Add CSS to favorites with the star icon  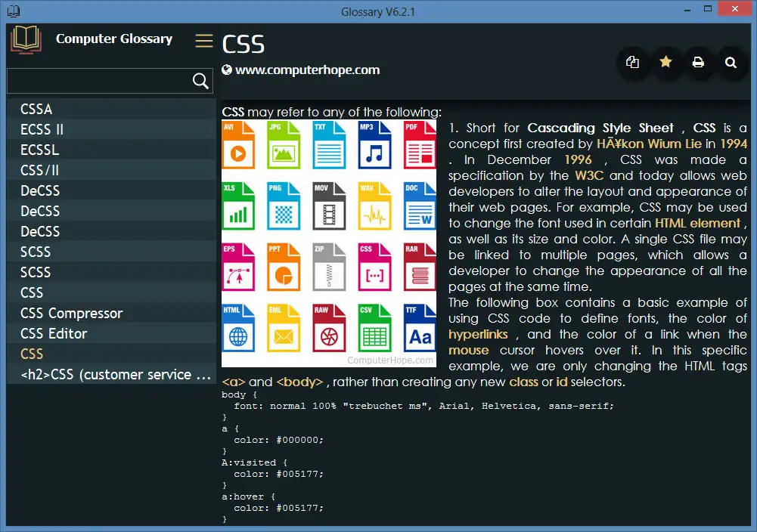click(665, 62)
